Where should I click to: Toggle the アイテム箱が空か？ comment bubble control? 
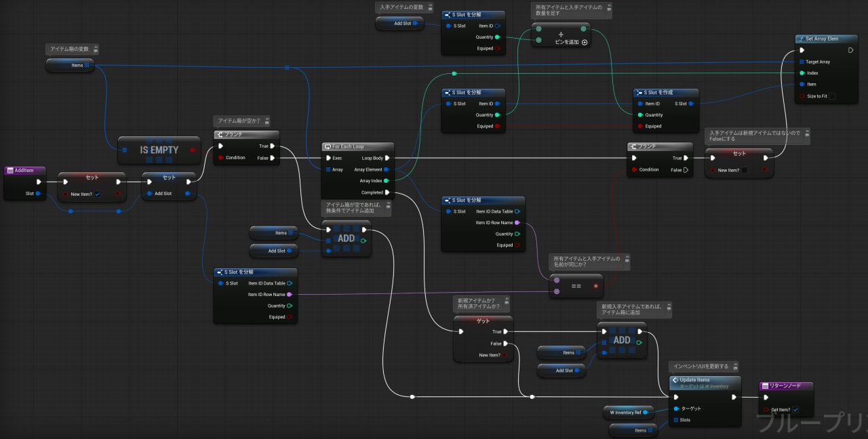coord(268,121)
